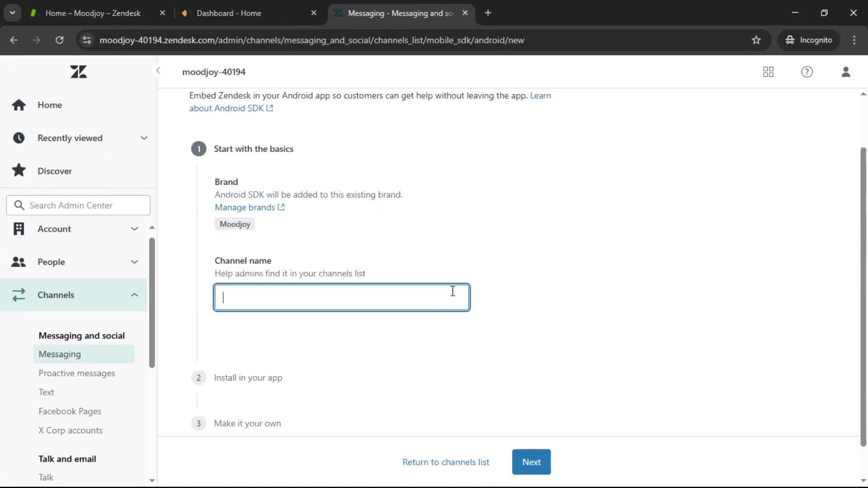Open Learn about Android SDK link
The image size is (868, 488).
tap(231, 108)
